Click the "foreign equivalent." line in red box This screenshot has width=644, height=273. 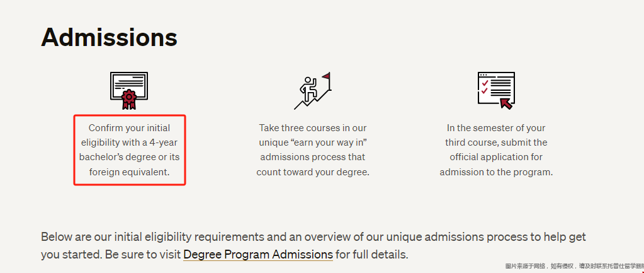pyautogui.click(x=130, y=172)
